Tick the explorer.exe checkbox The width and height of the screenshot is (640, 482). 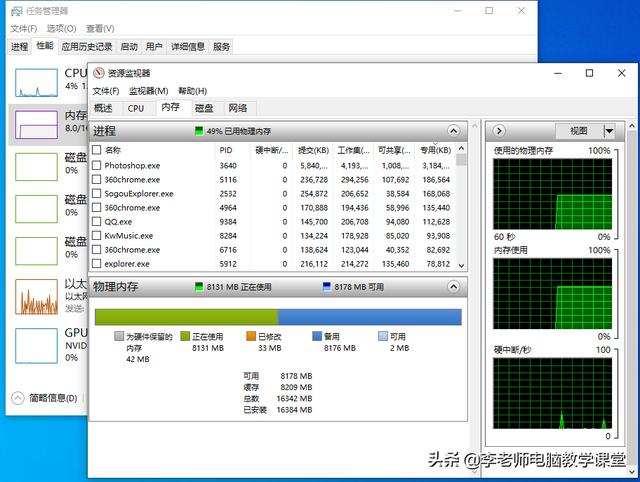[96, 264]
